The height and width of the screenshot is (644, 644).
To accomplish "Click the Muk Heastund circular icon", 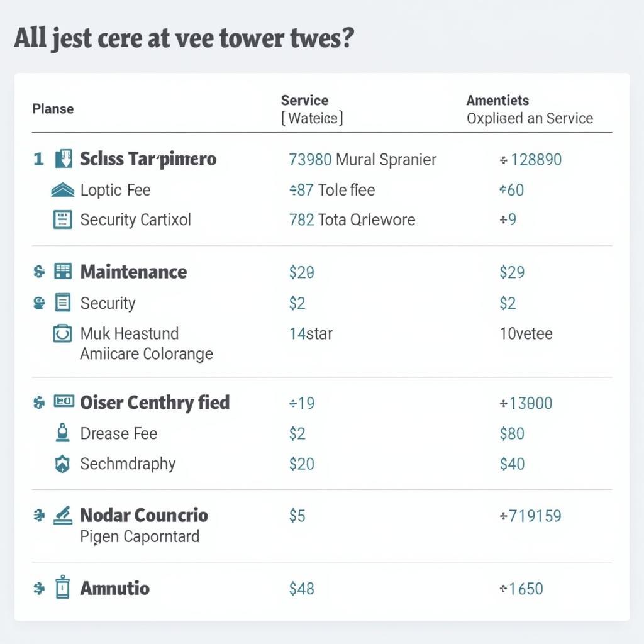I will (x=62, y=333).
